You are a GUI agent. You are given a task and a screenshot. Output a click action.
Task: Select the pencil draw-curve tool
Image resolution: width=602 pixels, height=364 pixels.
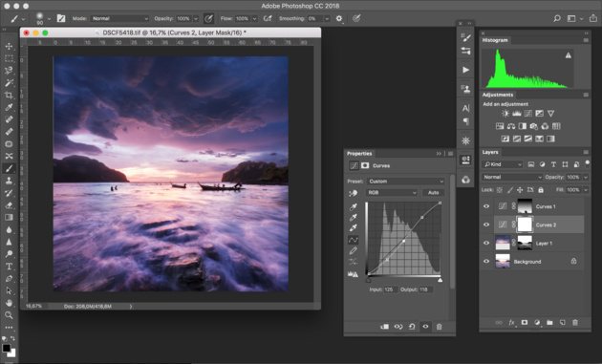(353, 250)
